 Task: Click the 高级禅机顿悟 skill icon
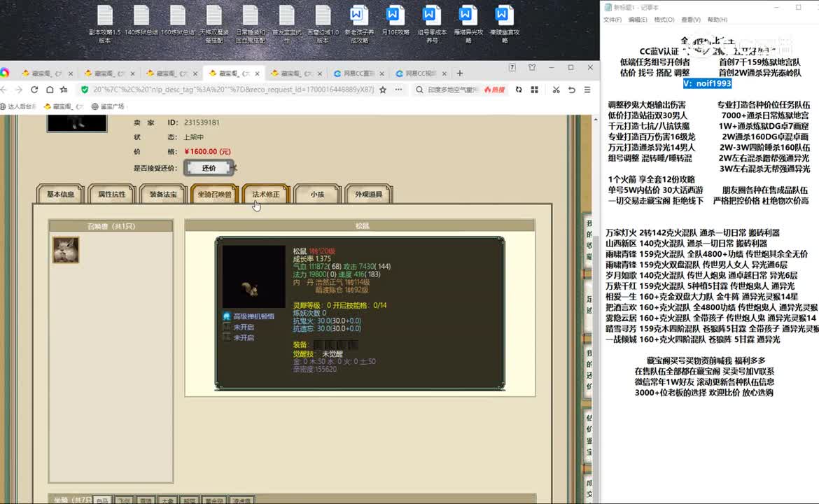pyautogui.click(x=227, y=316)
